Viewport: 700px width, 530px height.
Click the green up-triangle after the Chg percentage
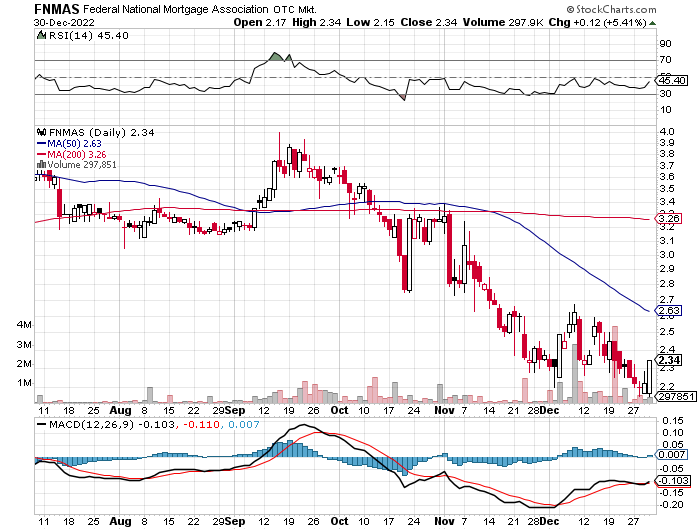[652, 23]
